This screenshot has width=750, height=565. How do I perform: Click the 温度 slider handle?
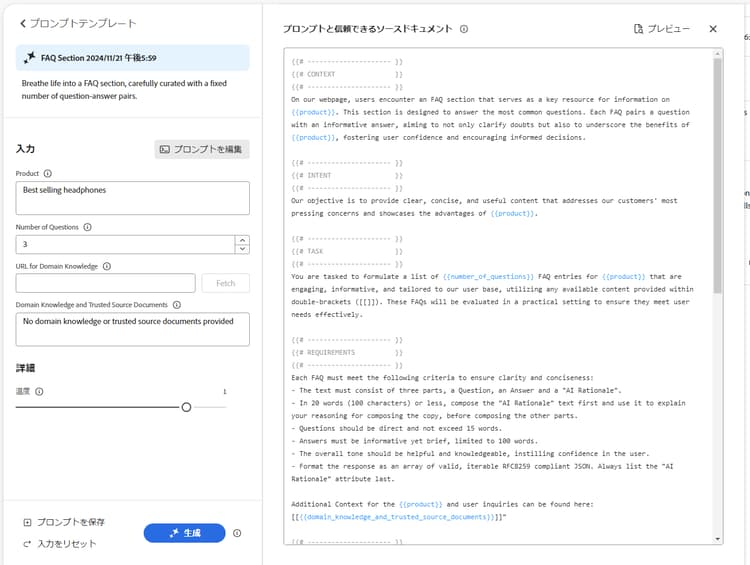187,407
